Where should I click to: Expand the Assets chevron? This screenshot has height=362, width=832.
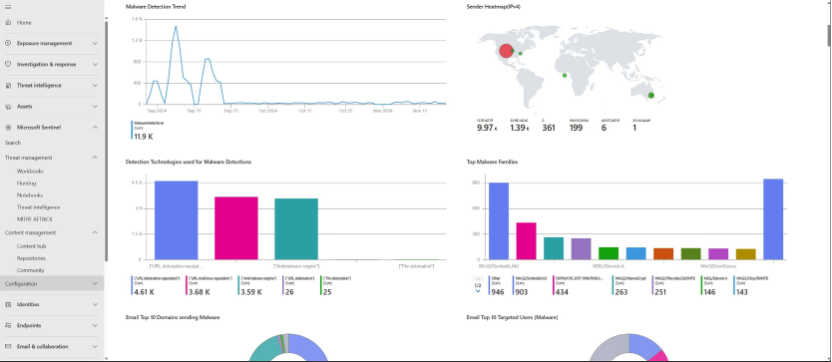point(95,107)
